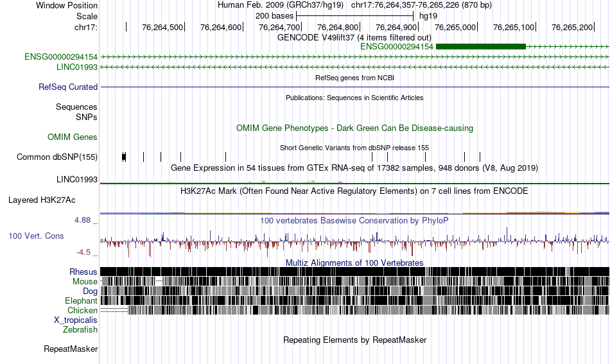The height and width of the screenshot is (364, 610).
Task: Click the Common dbSNP(155) track label
Action: click(x=57, y=157)
